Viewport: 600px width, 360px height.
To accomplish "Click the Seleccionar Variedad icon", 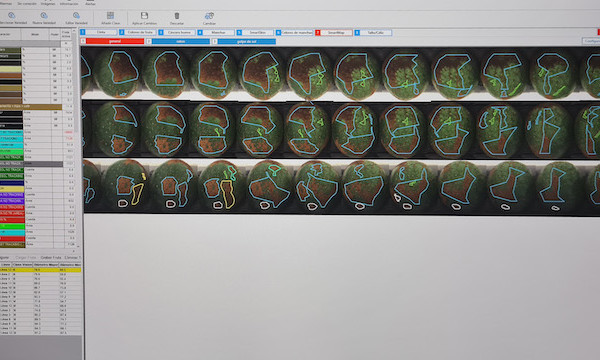I will pyautogui.click(x=12, y=16).
